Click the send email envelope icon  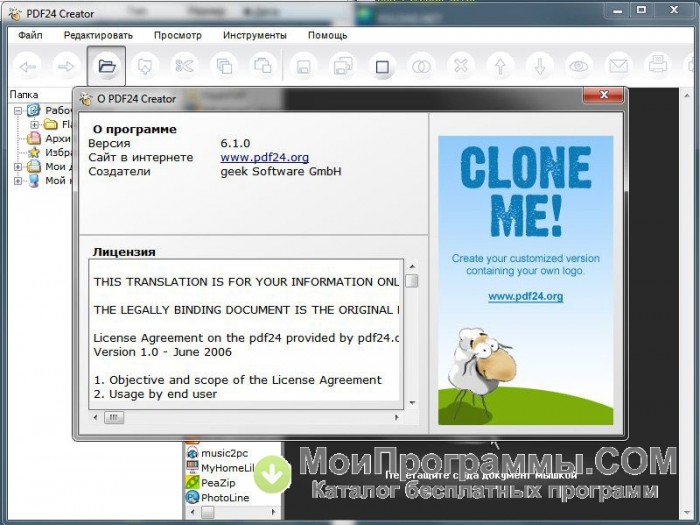click(x=618, y=67)
